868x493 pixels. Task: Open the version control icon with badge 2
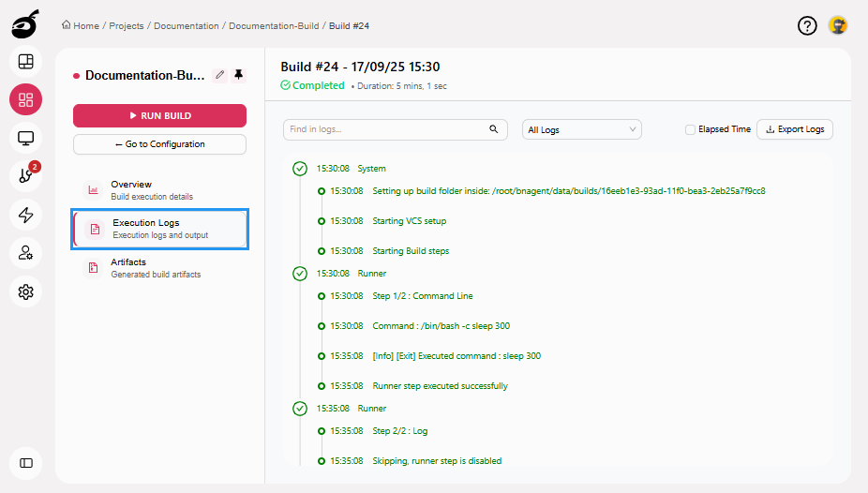pos(25,176)
